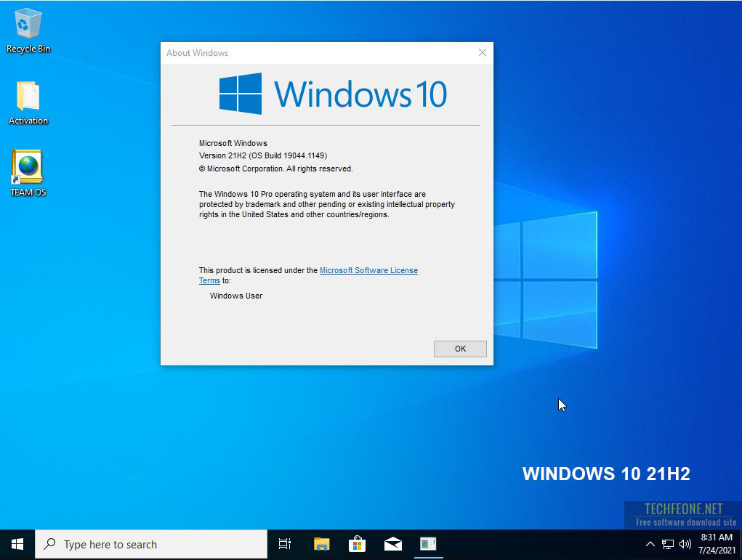Open the Mail app on taskbar
This screenshot has height=560, width=742.
tap(392, 545)
